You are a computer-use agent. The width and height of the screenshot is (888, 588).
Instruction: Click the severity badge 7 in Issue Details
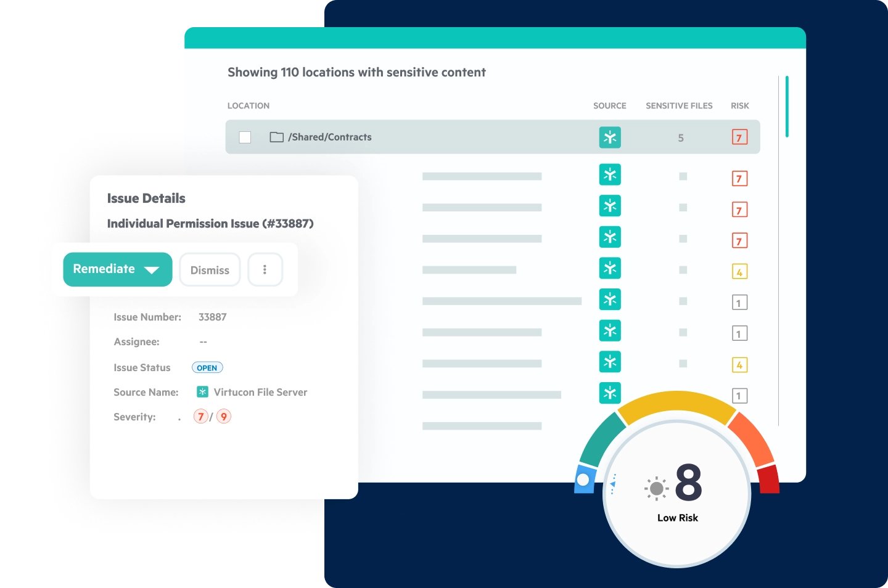click(x=201, y=416)
